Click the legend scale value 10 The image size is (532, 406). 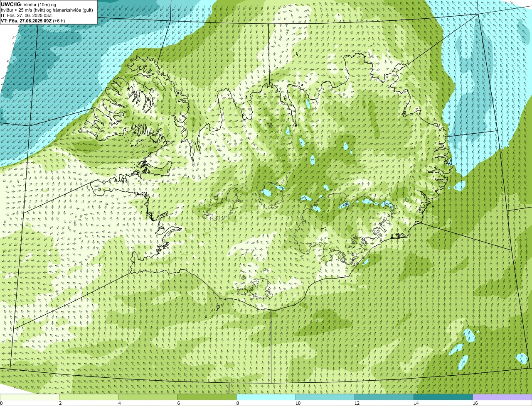(x=298, y=403)
